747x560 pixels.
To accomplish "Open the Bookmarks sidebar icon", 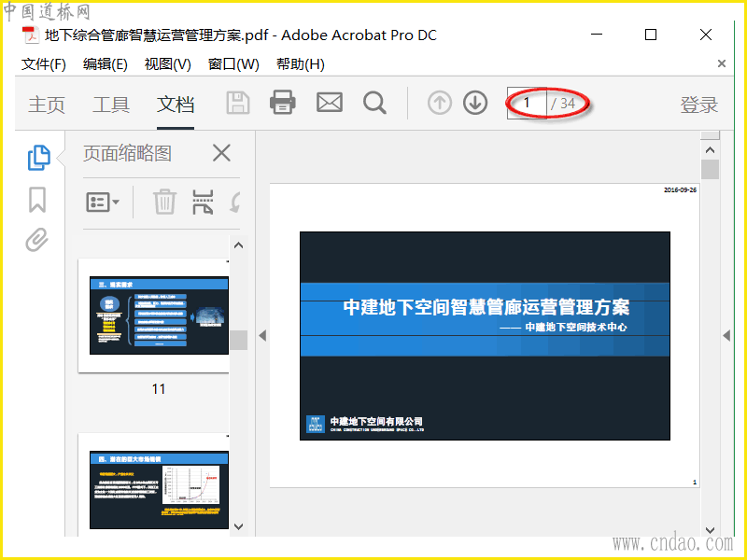I will (37, 200).
